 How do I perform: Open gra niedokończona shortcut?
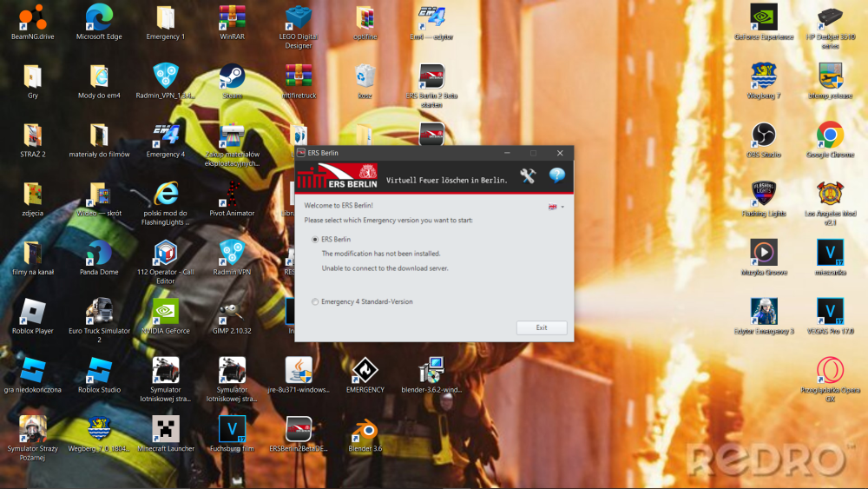coord(33,375)
